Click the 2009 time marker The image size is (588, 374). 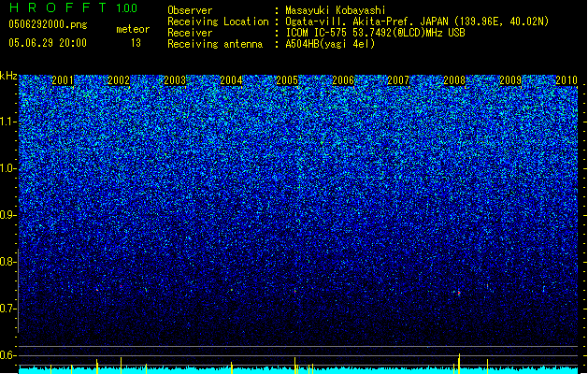tap(510, 80)
